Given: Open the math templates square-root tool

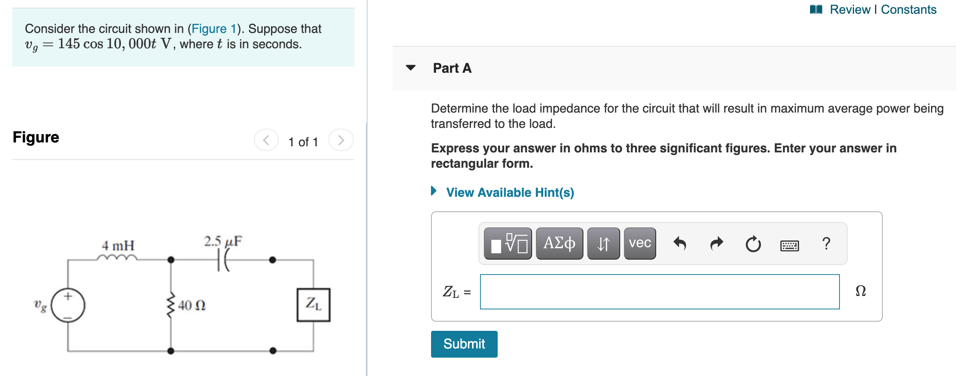Looking at the screenshot, I should (508, 244).
